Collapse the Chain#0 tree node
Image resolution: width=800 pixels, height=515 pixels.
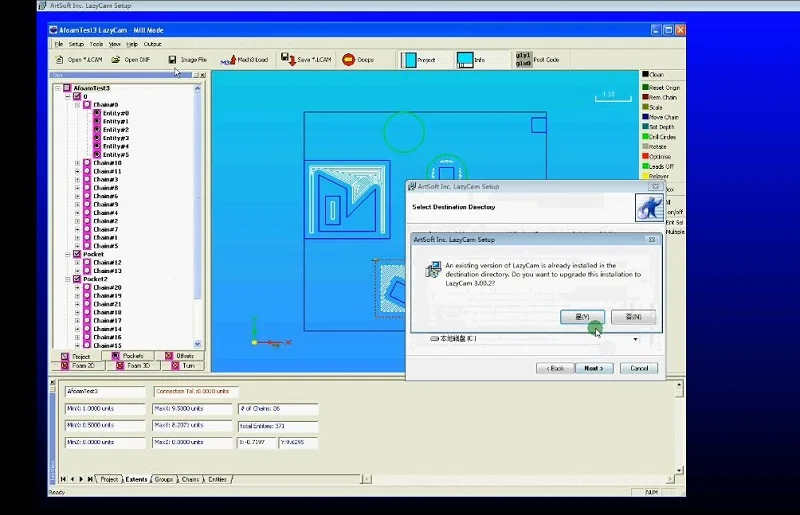(x=78, y=105)
